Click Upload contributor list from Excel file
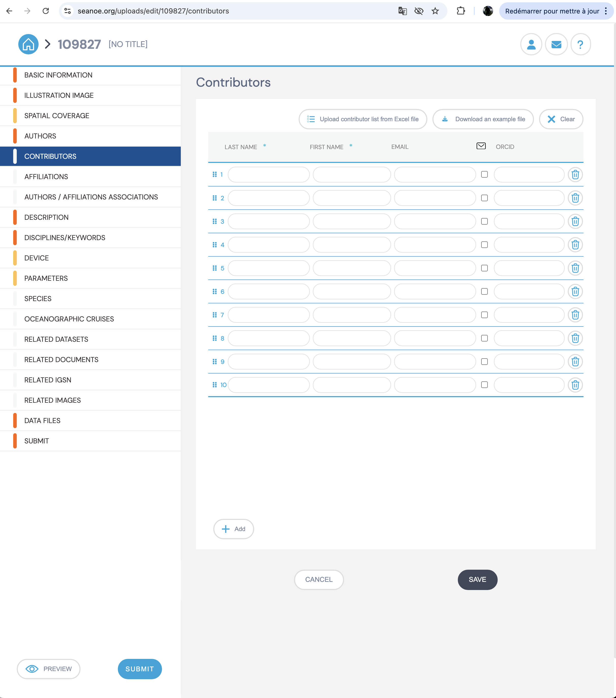This screenshot has height=698, width=616. (x=363, y=119)
